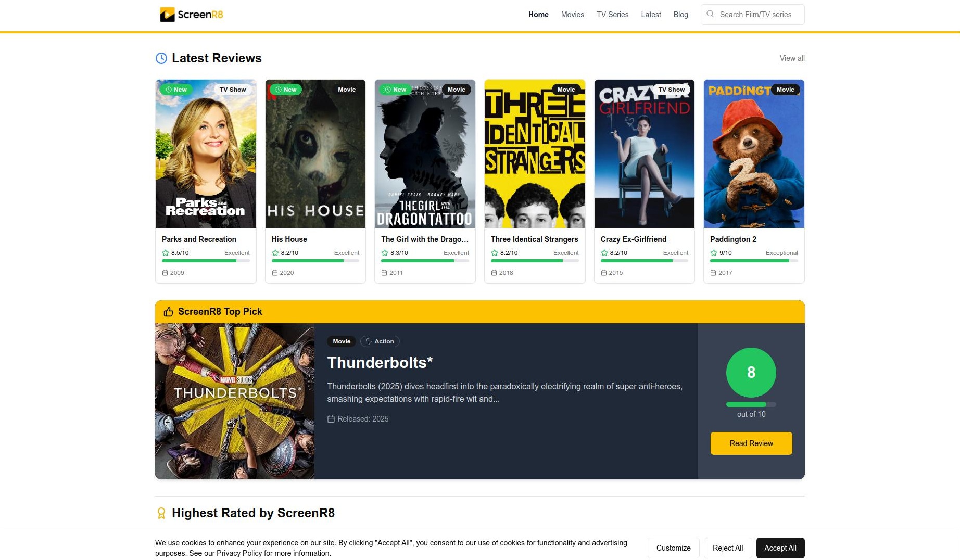This screenshot has width=960, height=560.
Task: Click the Action genre tag
Action: (x=380, y=341)
